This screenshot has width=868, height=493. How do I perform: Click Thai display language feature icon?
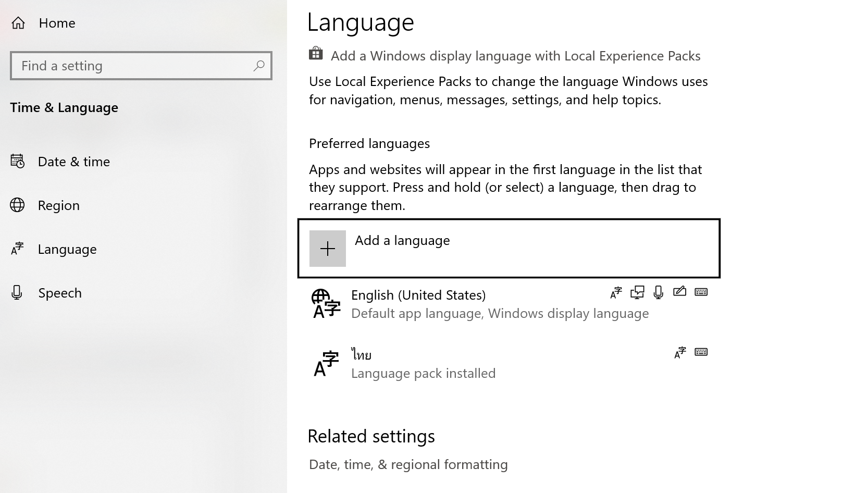click(x=680, y=353)
